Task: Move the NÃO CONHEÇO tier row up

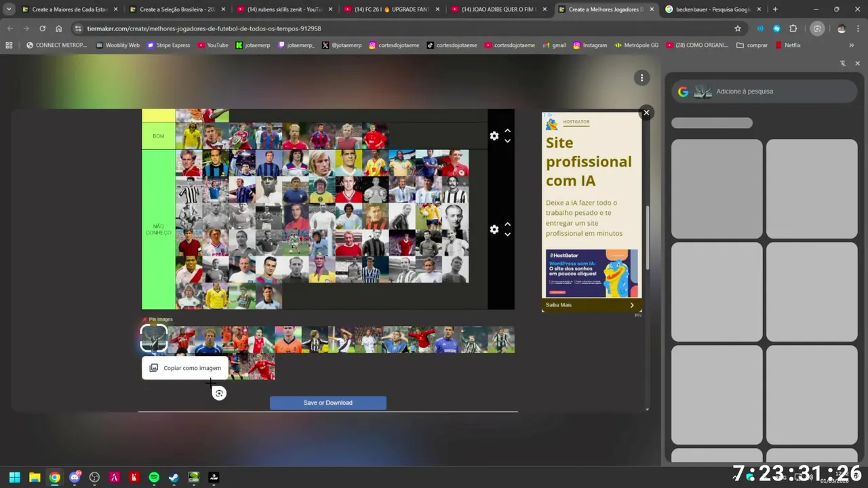Action: click(x=507, y=224)
